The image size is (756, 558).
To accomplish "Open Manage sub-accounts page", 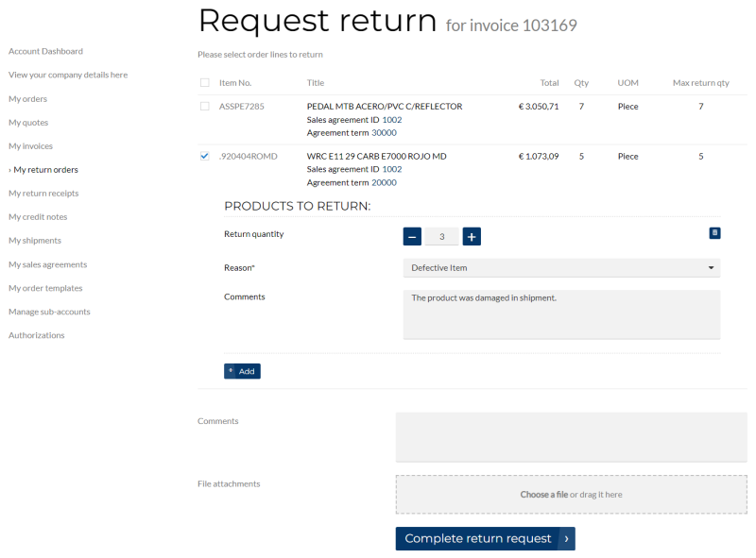I will pos(49,312).
